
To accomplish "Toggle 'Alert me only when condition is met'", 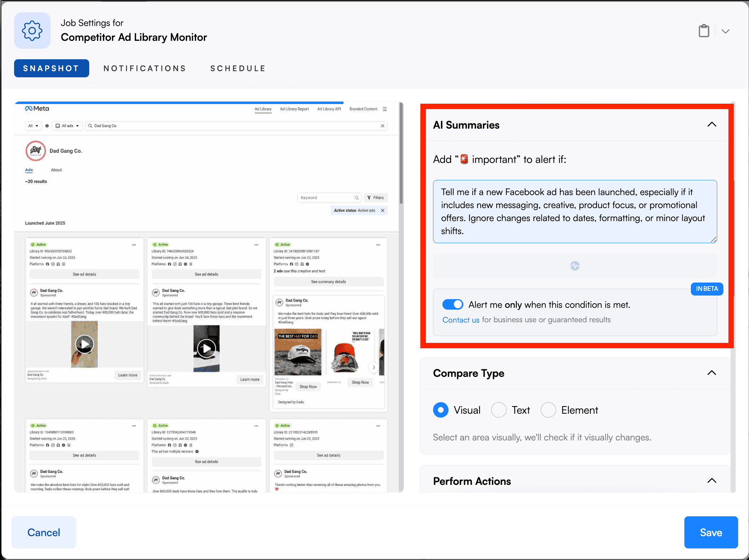I will pos(453,305).
